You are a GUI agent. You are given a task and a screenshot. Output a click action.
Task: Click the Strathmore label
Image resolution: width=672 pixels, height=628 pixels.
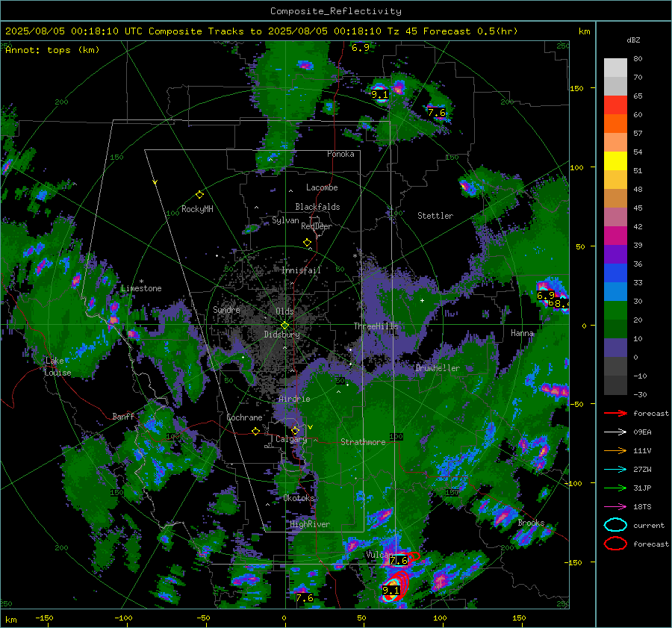point(363,442)
